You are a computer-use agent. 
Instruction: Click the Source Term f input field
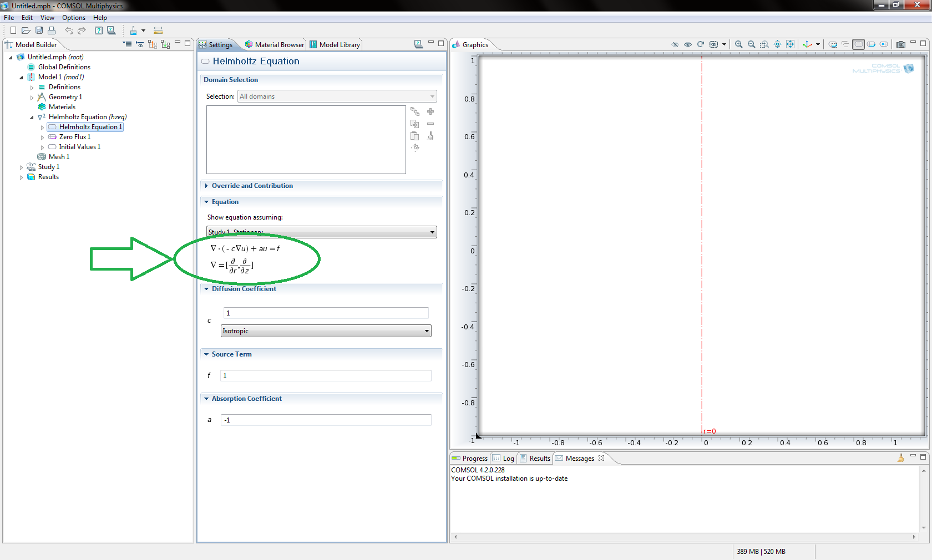pyautogui.click(x=326, y=376)
